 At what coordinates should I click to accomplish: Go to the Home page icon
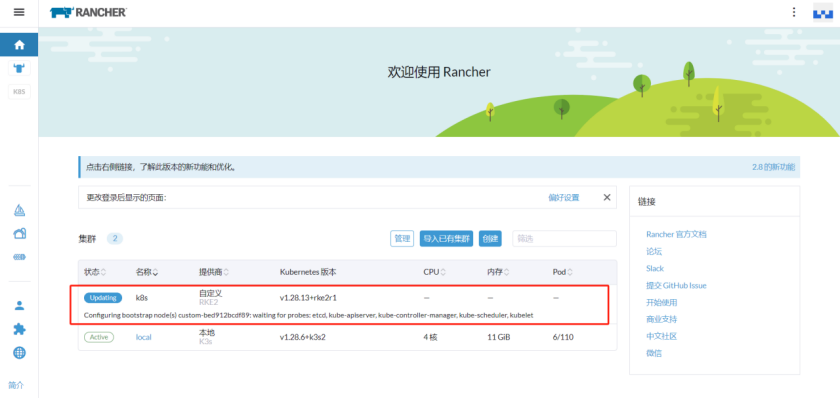coord(19,45)
